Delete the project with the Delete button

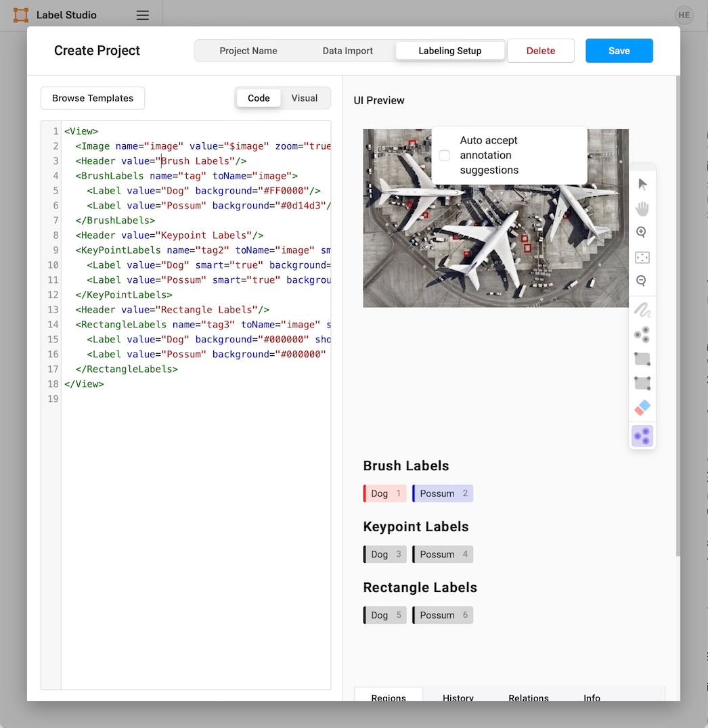[541, 51]
